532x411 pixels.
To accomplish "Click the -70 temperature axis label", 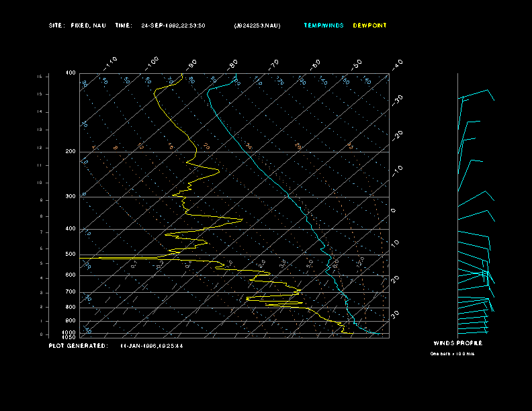I will [274, 64].
